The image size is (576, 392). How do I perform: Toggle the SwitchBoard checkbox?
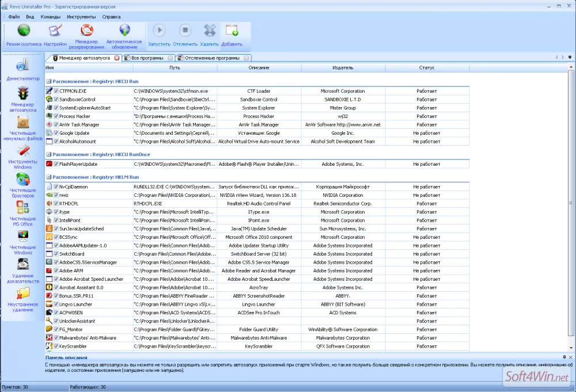coord(56,254)
